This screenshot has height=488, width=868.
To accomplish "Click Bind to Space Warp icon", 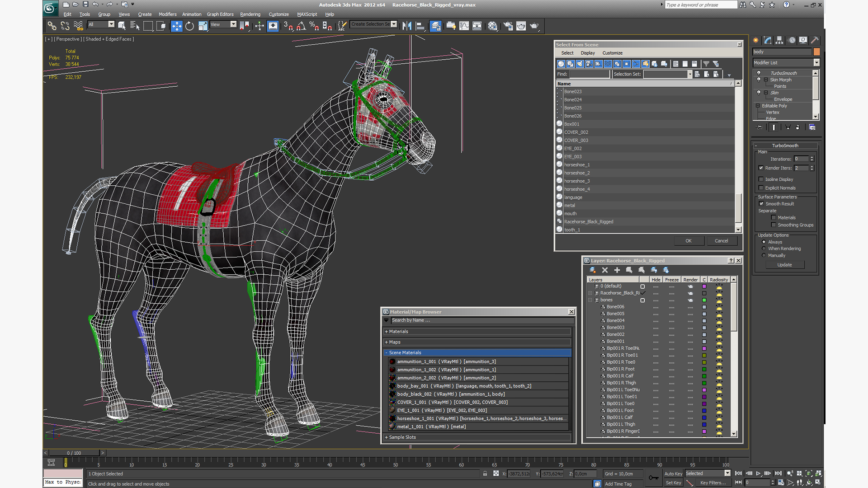I will coord(78,26).
